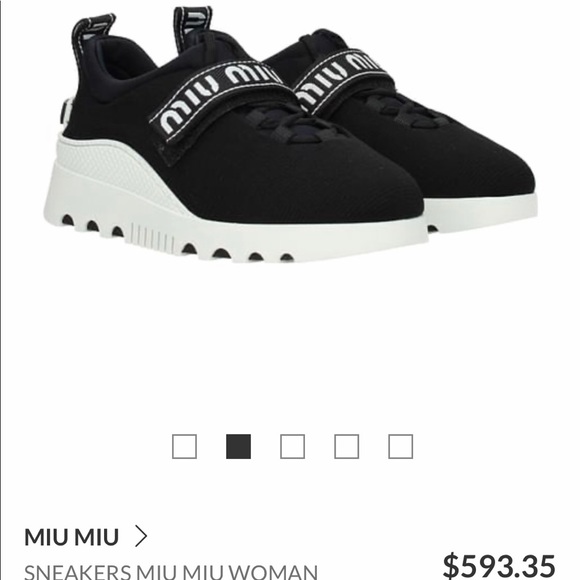This screenshot has height=580, width=580.
Task: Open the SNEAKERS MIU MIU WOMAN product title
Action: coord(171,571)
